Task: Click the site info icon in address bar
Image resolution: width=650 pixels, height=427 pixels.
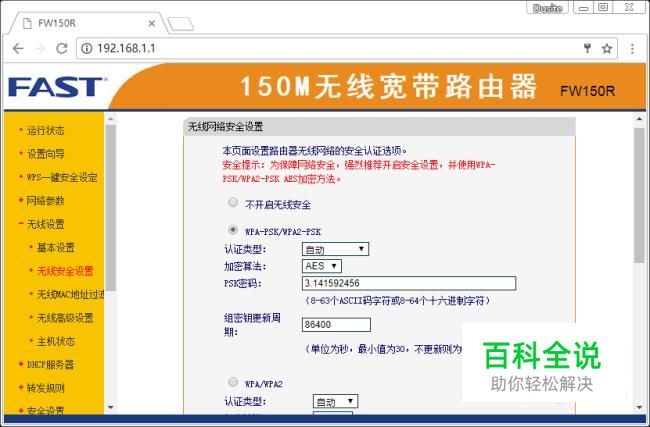Action: [87, 49]
